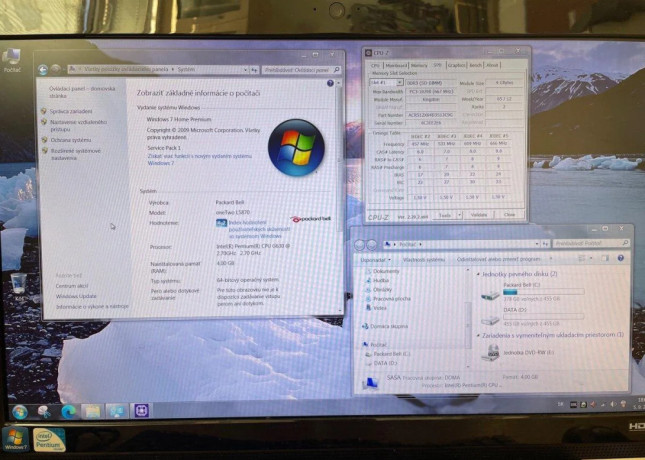Open the Control Panel system taskbar icon
The height and width of the screenshot is (460, 645).
click(x=117, y=411)
